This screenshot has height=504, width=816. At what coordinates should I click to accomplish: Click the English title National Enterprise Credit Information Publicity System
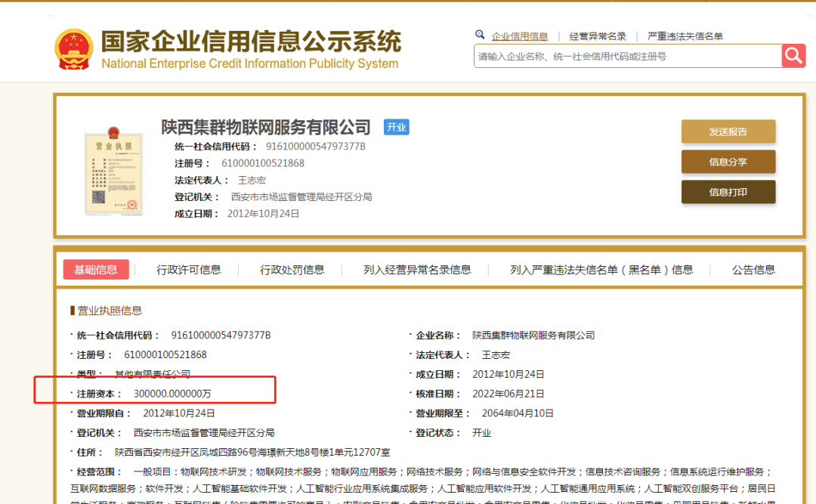coord(250,63)
